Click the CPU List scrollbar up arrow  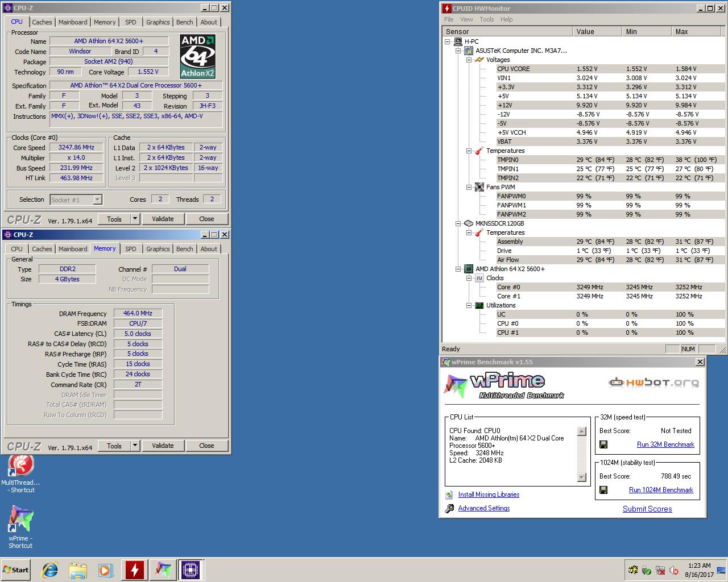[x=581, y=431]
